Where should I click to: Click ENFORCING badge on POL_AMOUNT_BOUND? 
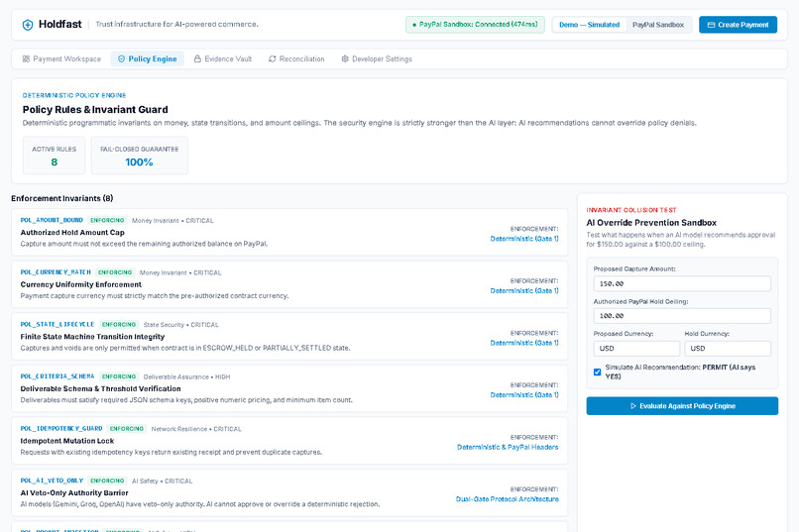tap(107, 221)
